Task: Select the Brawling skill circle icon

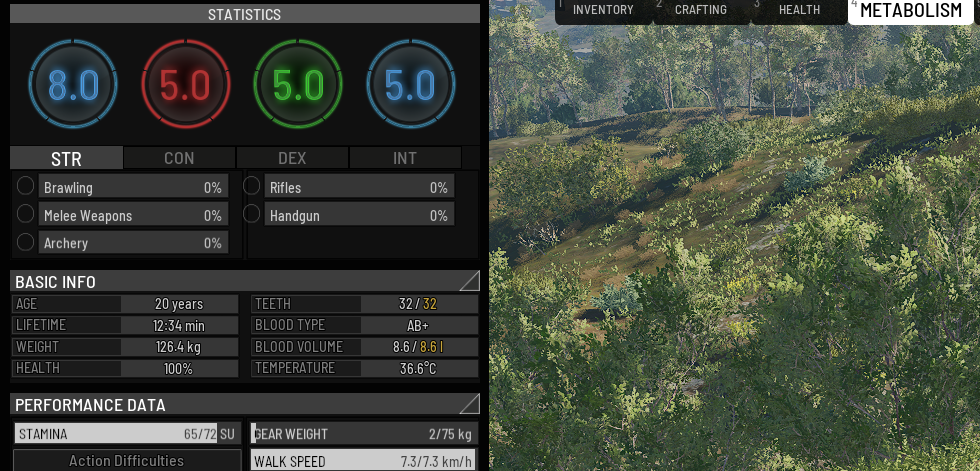Action: click(x=26, y=186)
